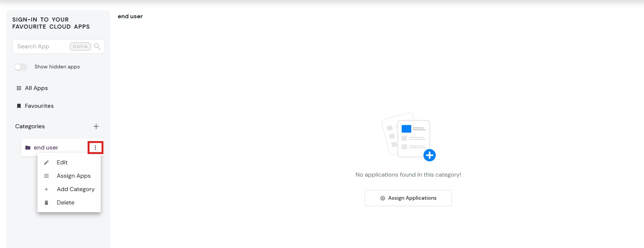
Task: Click the magnifying glass search icon
Action: [97, 46]
